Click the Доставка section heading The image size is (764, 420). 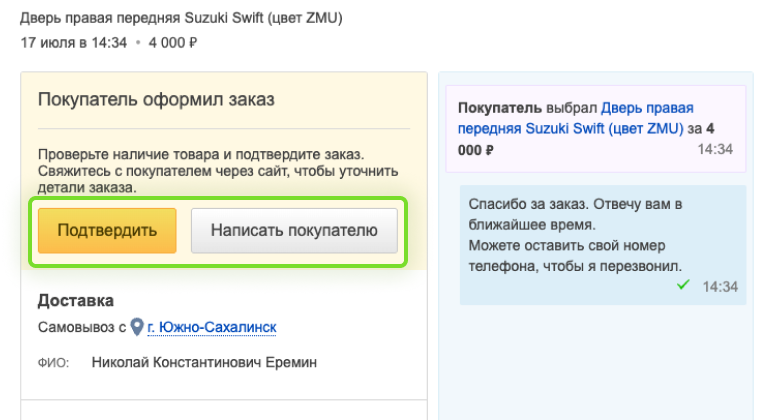[x=76, y=301]
